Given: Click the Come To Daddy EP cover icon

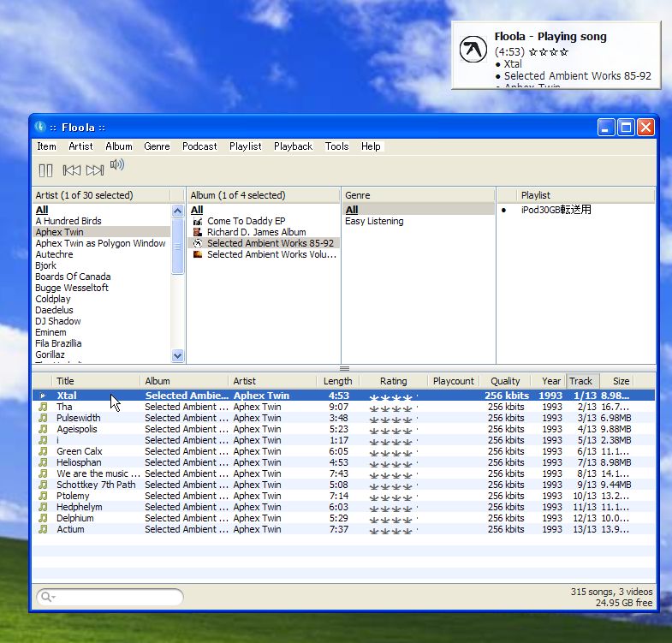Looking at the screenshot, I should click(x=198, y=221).
